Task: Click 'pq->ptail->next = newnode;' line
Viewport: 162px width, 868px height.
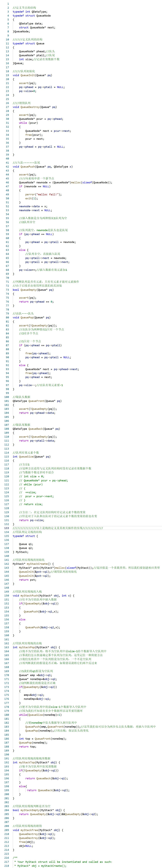Action: (46, 258)
